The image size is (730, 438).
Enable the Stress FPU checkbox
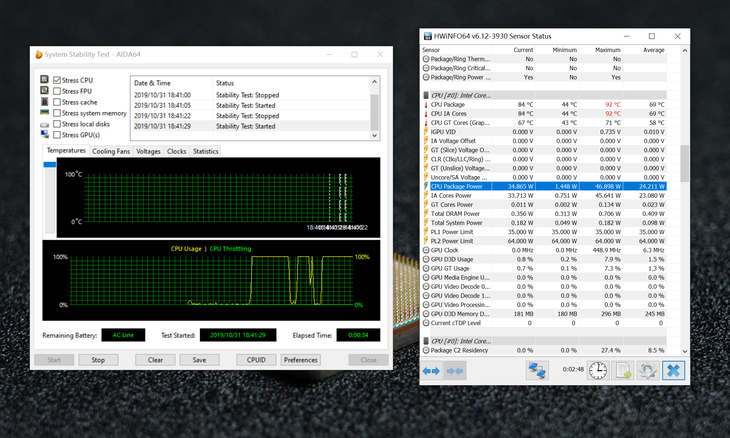(57, 91)
